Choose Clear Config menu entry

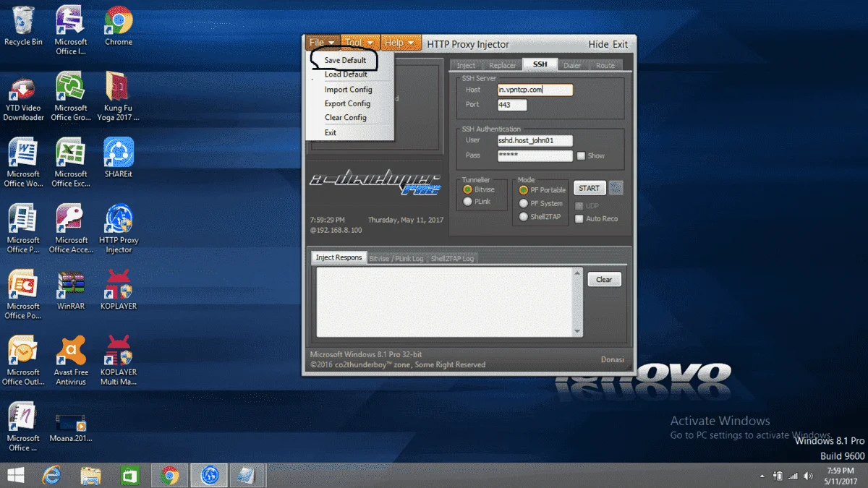[345, 118]
